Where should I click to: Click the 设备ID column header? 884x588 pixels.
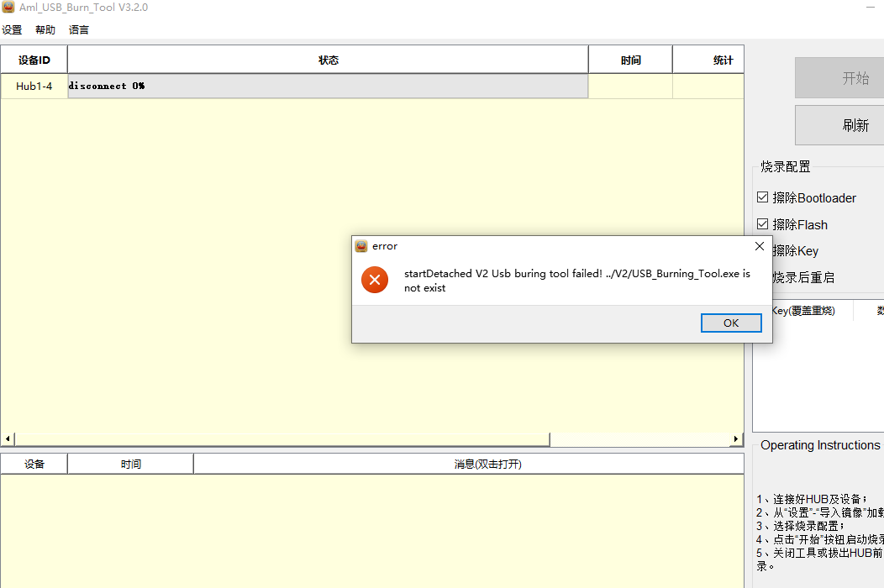(34, 60)
